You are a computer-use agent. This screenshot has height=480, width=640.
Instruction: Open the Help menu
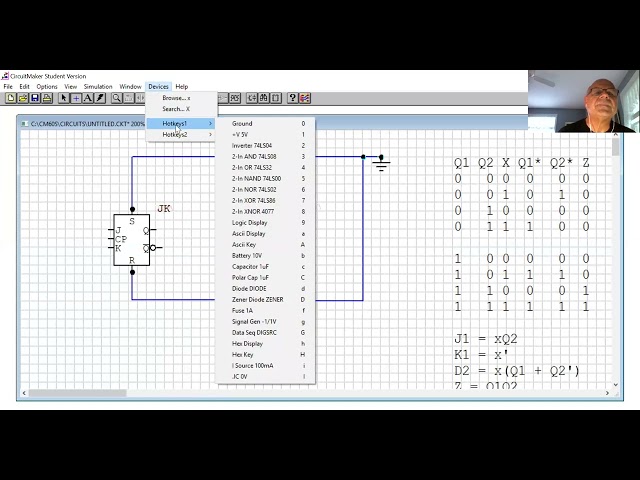coord(182,87)
